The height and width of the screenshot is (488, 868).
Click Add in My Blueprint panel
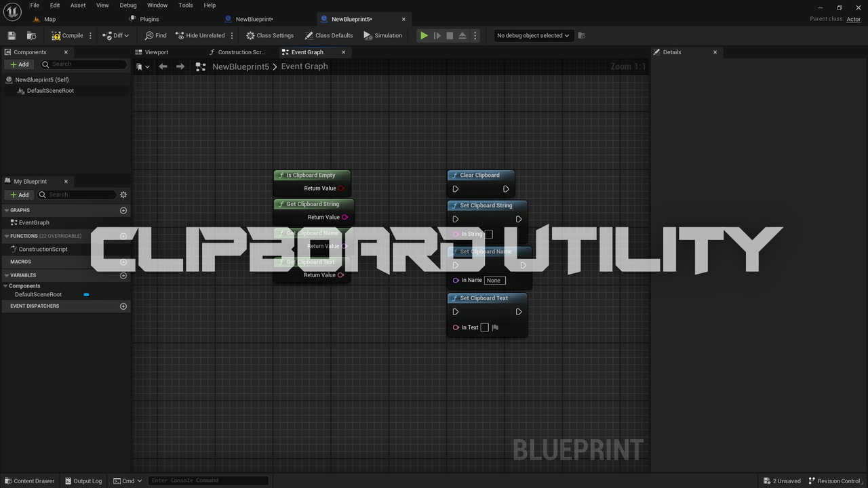(x=20, y=195)
